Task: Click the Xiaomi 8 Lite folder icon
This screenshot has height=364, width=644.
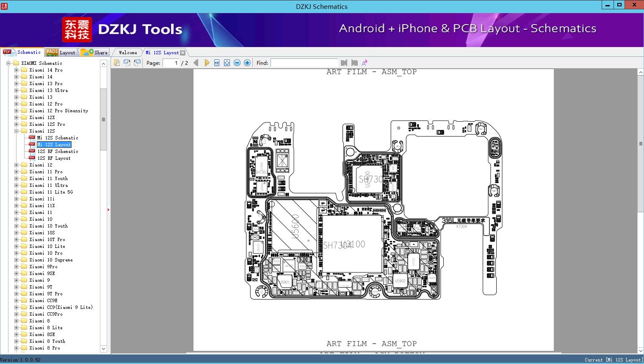Action: 24,328
